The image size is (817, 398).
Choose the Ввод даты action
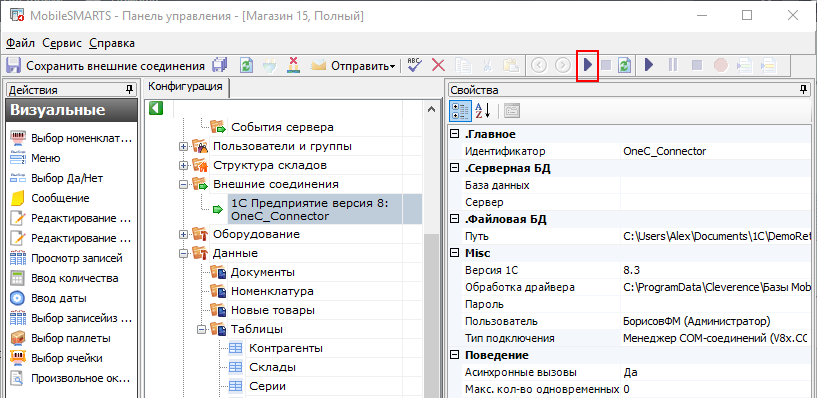coord(59,298)
